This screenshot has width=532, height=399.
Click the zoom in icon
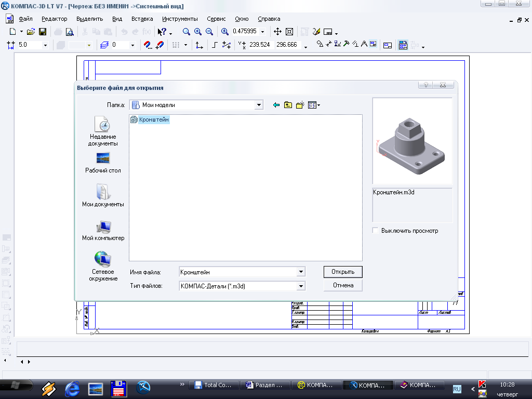(198, 32)
